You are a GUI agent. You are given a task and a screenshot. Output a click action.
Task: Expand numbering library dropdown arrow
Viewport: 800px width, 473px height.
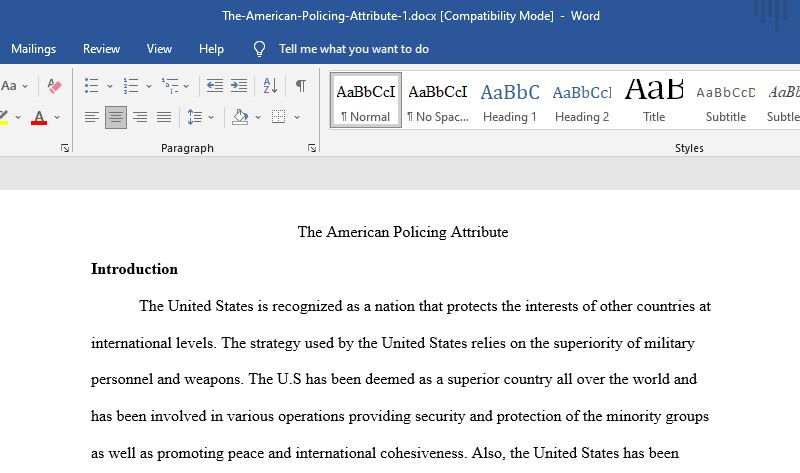148,86
